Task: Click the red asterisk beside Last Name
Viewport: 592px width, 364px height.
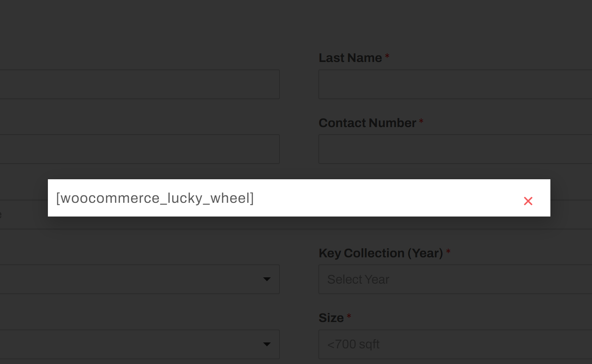Action: click(387, 56)
